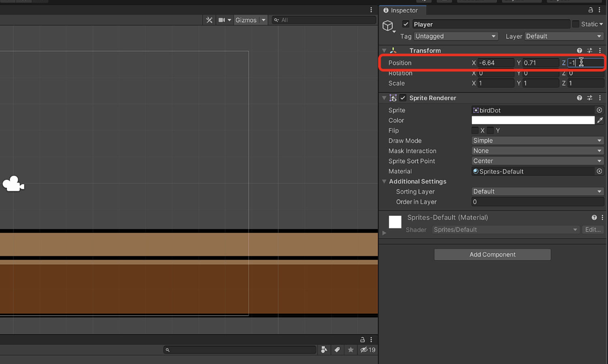Open the Gizmos dropdown arrow
The image size is (608, 364).
click(x=263, y=20)
